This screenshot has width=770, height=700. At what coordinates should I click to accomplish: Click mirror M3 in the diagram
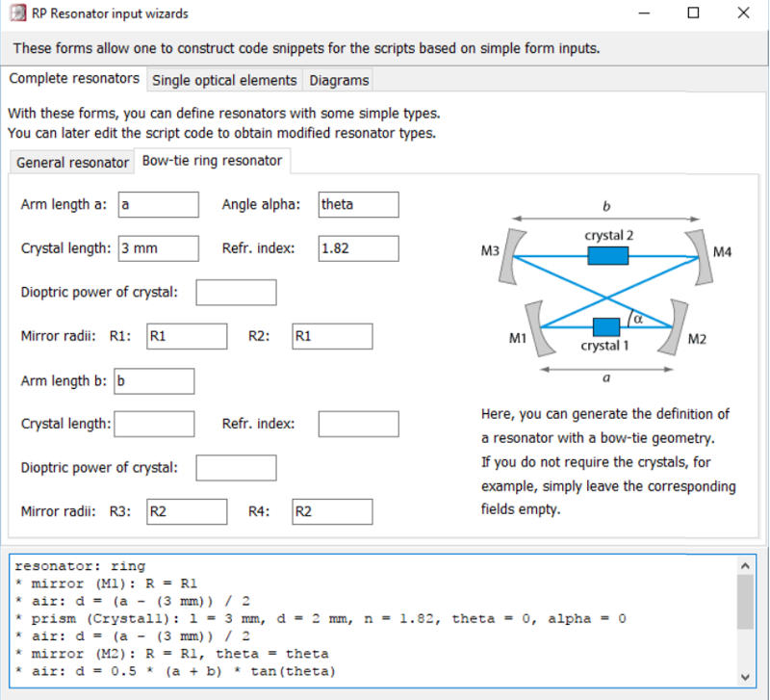tap(512, 256)
